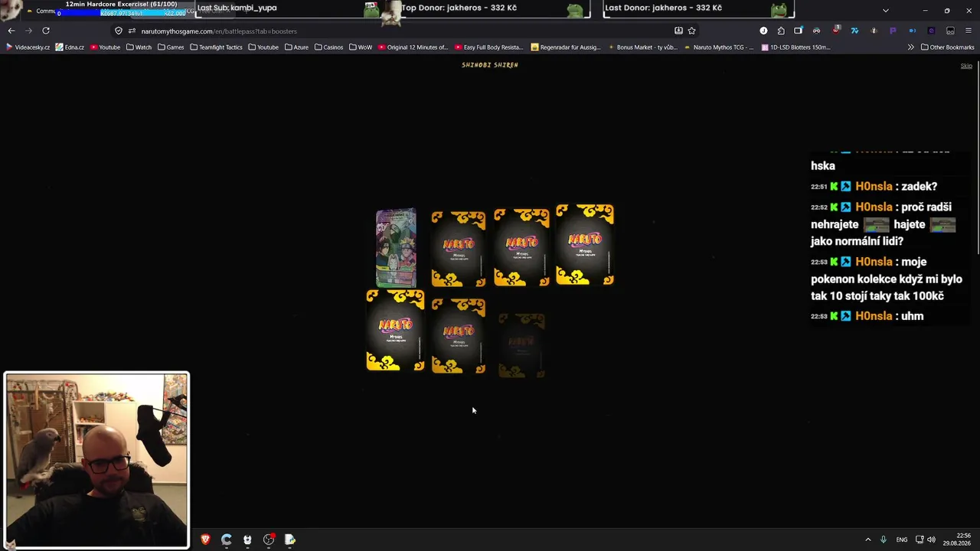Viewport: 980px width, 551px height.
Task: Install app icon in address bar
Action: pos(678,31)
